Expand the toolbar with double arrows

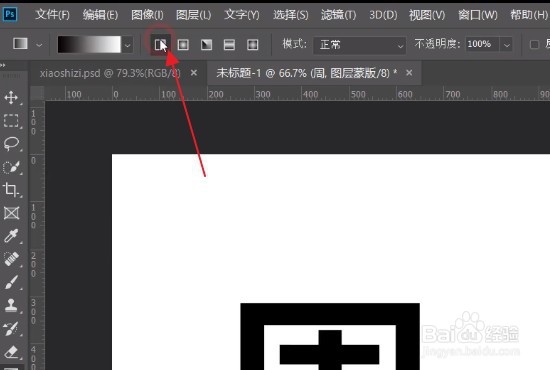point(3,65)
